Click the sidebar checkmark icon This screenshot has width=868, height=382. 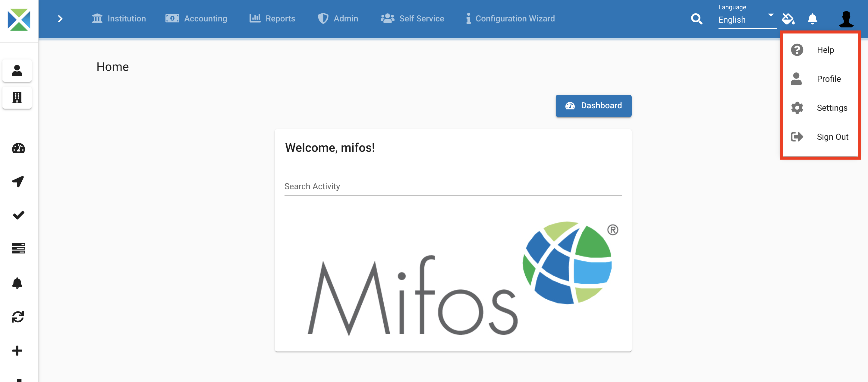click(18, 215)
